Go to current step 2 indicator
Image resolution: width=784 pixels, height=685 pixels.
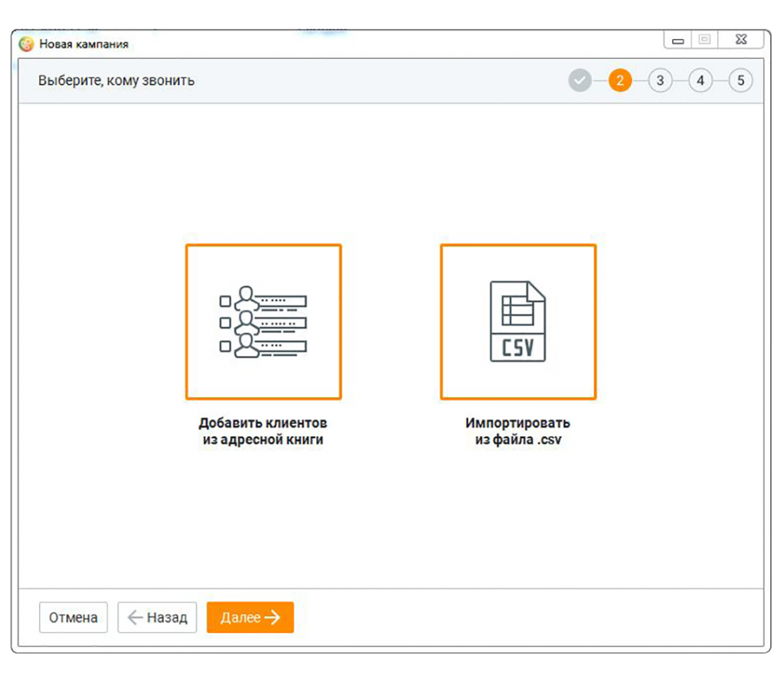(x=620, y=80)
